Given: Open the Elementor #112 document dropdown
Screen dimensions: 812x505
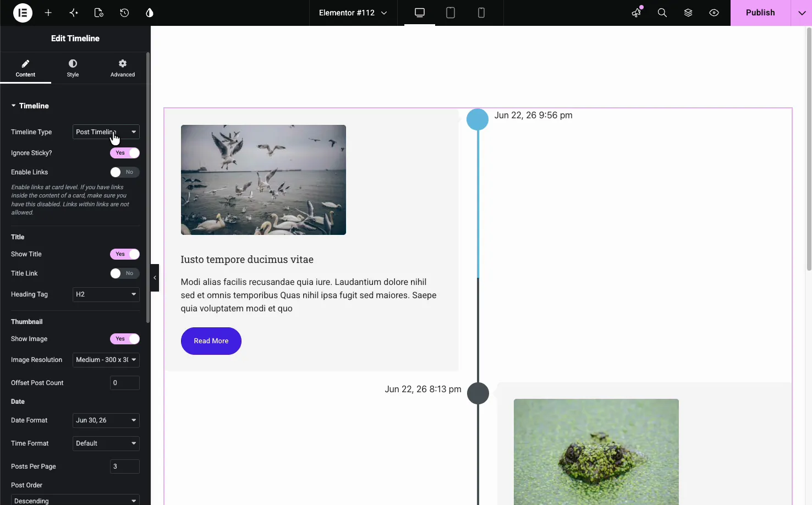Looking at the screenshot, I should [353, 13].
